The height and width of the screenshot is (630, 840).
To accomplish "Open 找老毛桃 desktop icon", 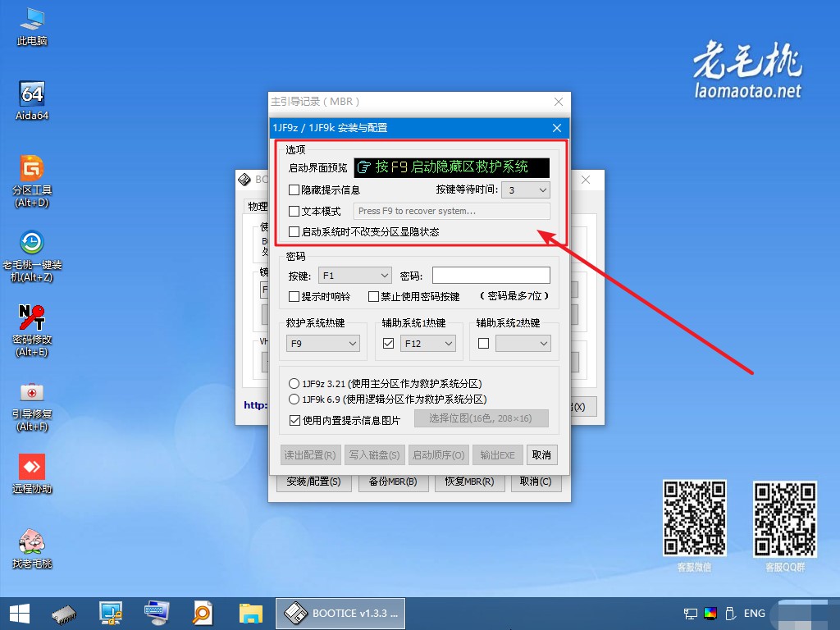I will (x=32, y=548).
